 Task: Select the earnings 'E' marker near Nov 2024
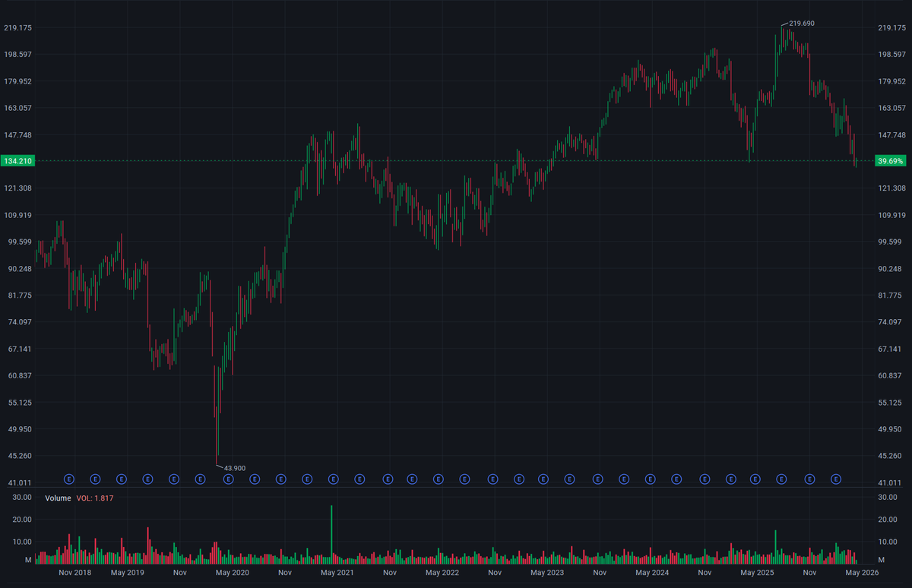coord(704,479)
